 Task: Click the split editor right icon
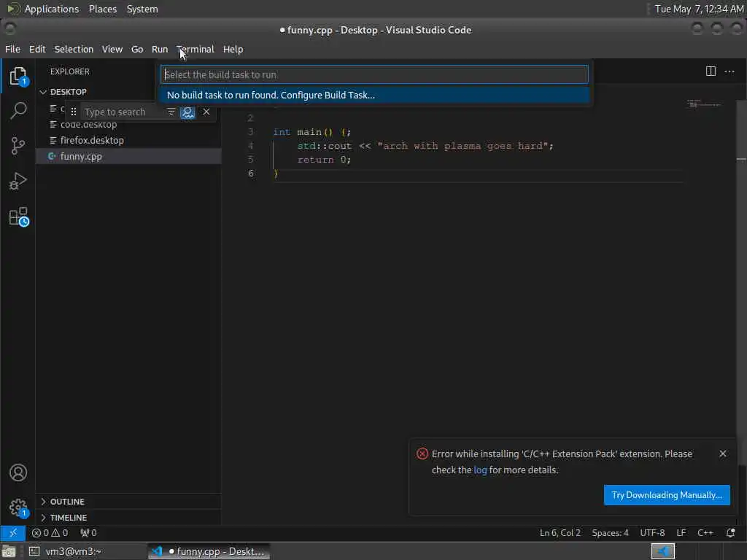pyautogui.click(x=711, y=71)
